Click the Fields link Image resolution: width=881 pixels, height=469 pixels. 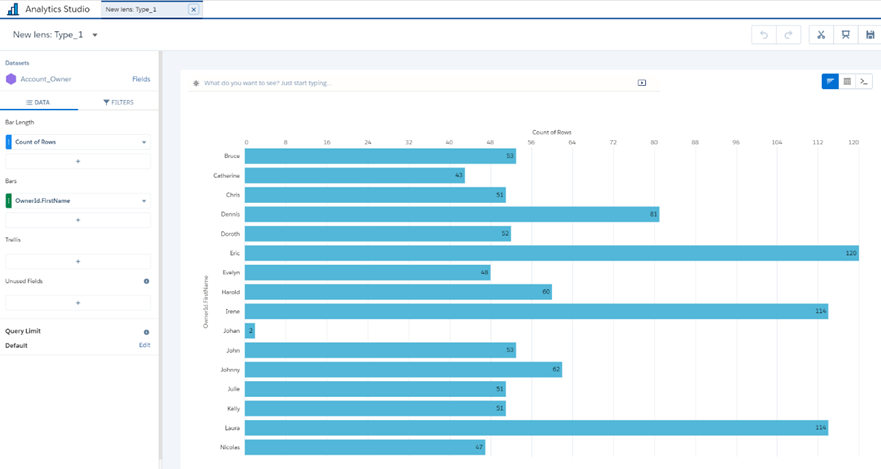(141, 79)
